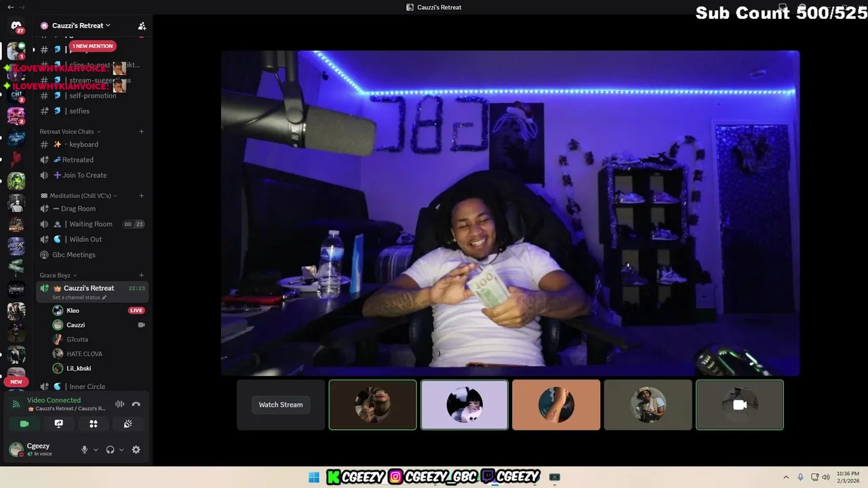
Task: Focus the main webcam video feed
Action: coord(510,213)
